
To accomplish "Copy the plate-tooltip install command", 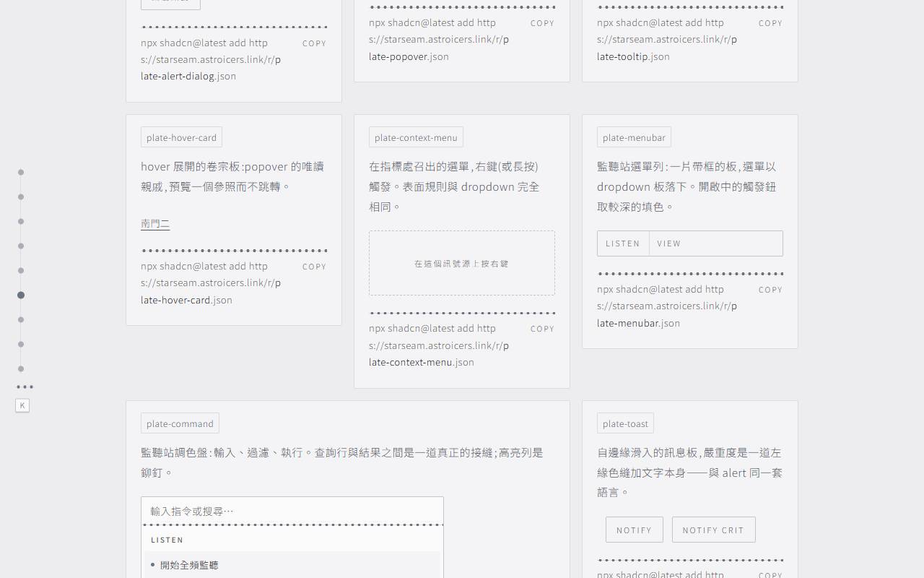I will (x=770, y=23).
